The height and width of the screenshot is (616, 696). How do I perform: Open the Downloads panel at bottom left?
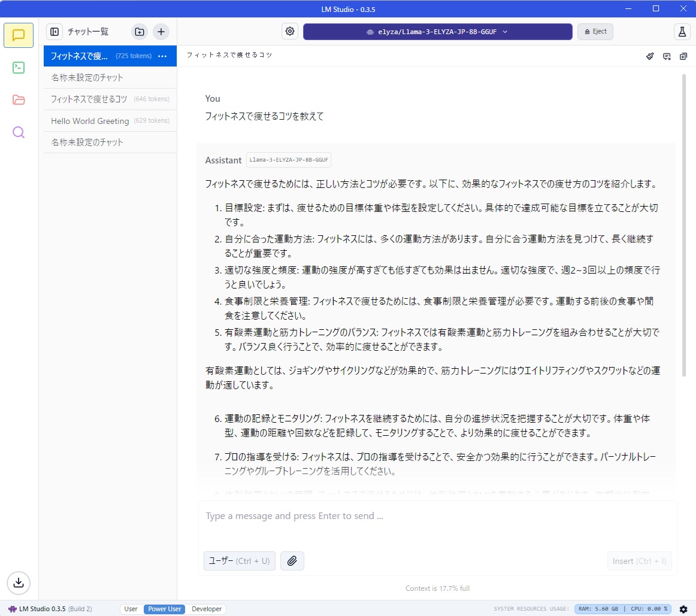[x=19, y=582]
